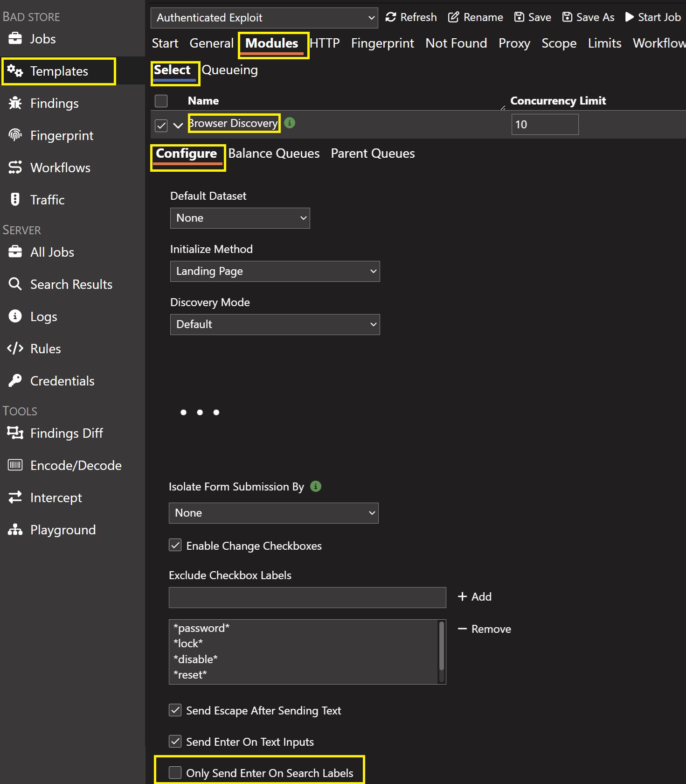Open the Discovery Mode dropdown

click(275, 324)
